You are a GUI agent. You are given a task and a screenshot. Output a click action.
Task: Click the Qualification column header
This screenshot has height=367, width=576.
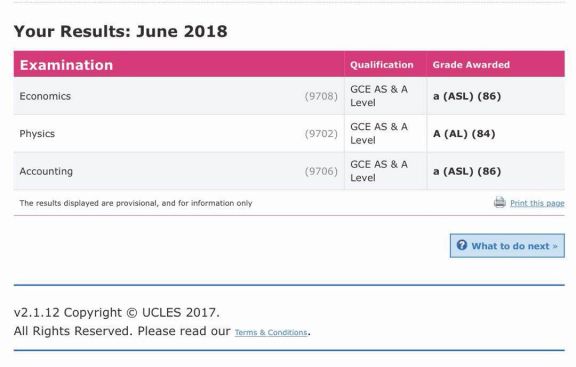[382, 65]
